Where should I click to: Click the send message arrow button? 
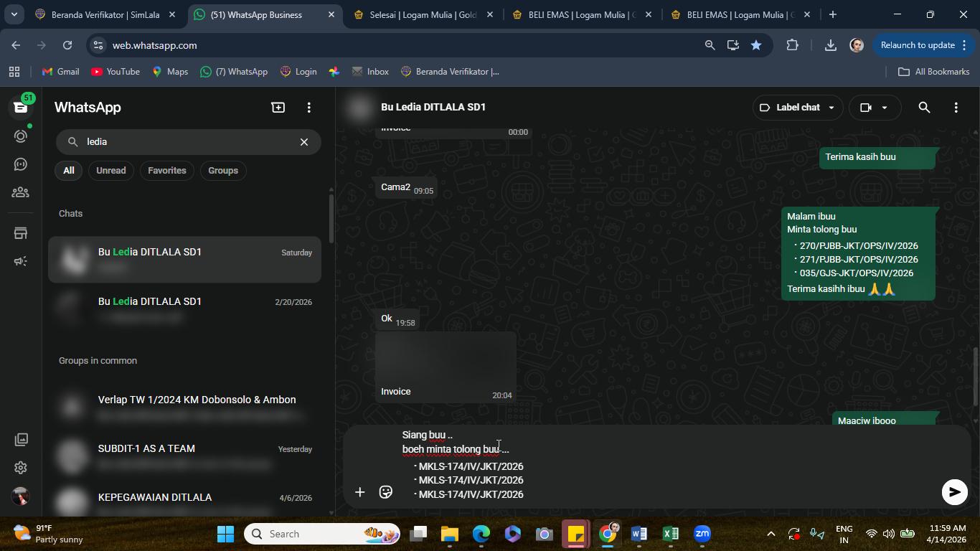pyautogui.click(x=954, y=492)
